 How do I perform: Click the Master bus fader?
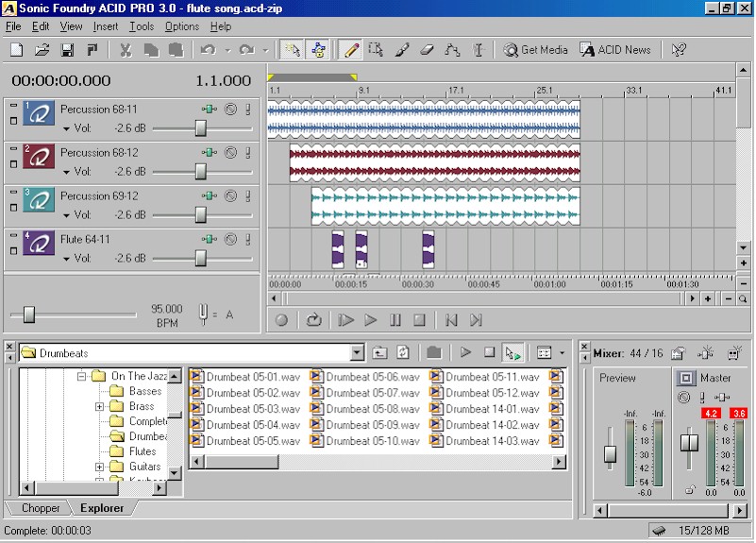pyautogui.click(x=690, y=443)
